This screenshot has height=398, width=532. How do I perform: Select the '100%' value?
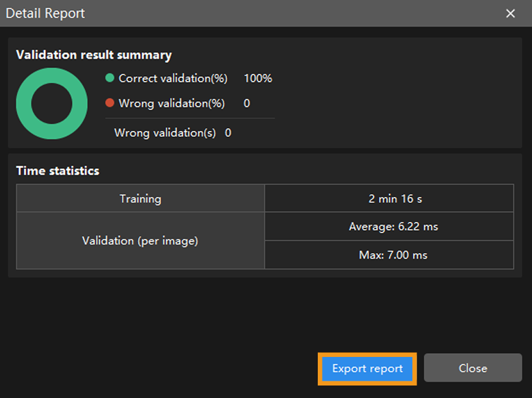[x=258, y=79]
